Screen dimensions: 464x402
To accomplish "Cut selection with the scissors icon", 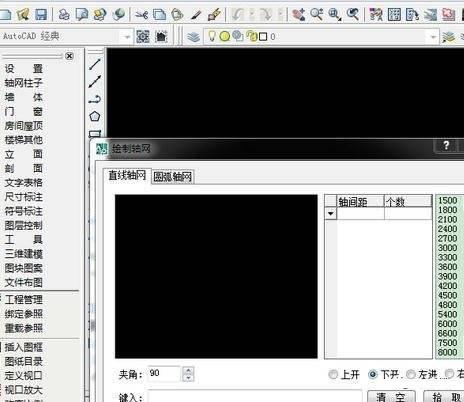I will (x=141, y=15).
